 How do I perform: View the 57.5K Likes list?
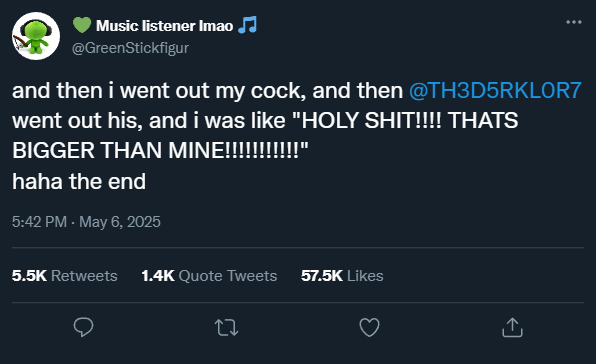coord(342,275)
